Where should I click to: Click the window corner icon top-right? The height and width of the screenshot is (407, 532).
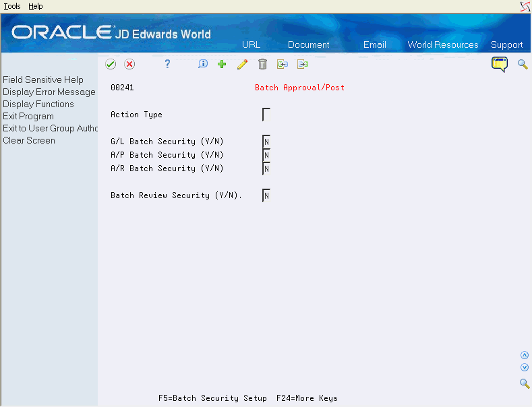pyautogui.click(x=525, y=7)
